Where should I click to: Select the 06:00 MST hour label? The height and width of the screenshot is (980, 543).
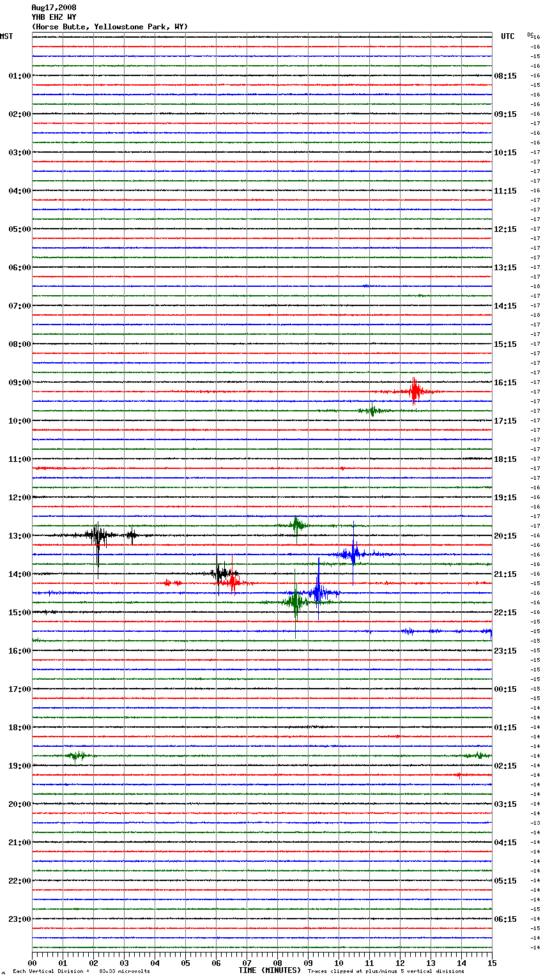(x=19, y=268)
